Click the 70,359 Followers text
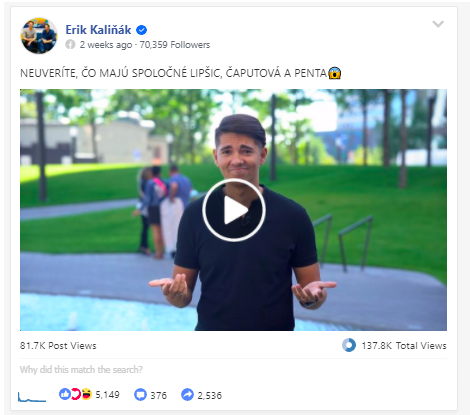 click(x=175, y=45)
